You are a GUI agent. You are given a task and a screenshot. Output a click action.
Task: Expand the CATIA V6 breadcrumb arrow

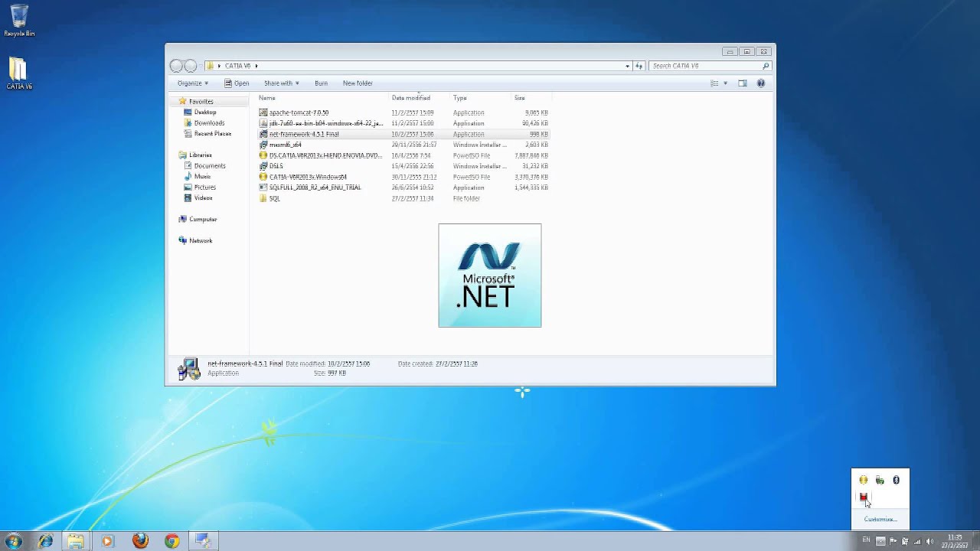tap(256, 66)
